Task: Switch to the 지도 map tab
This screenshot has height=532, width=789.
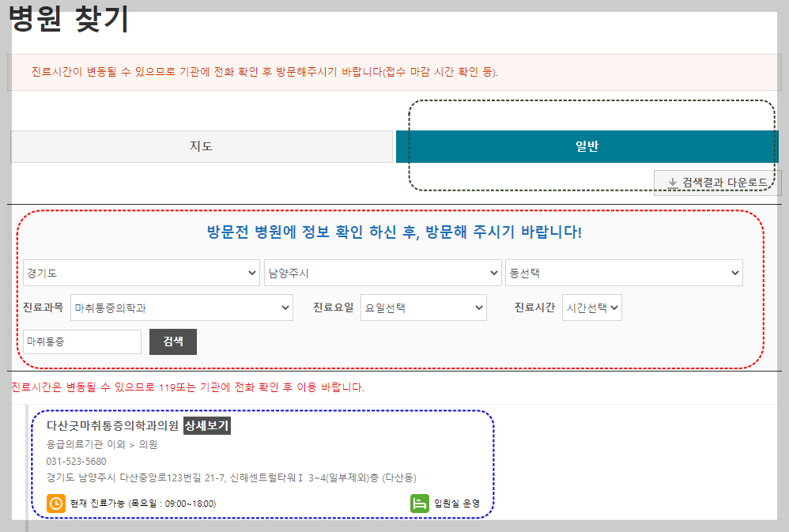Action: [x=200, y=146]
